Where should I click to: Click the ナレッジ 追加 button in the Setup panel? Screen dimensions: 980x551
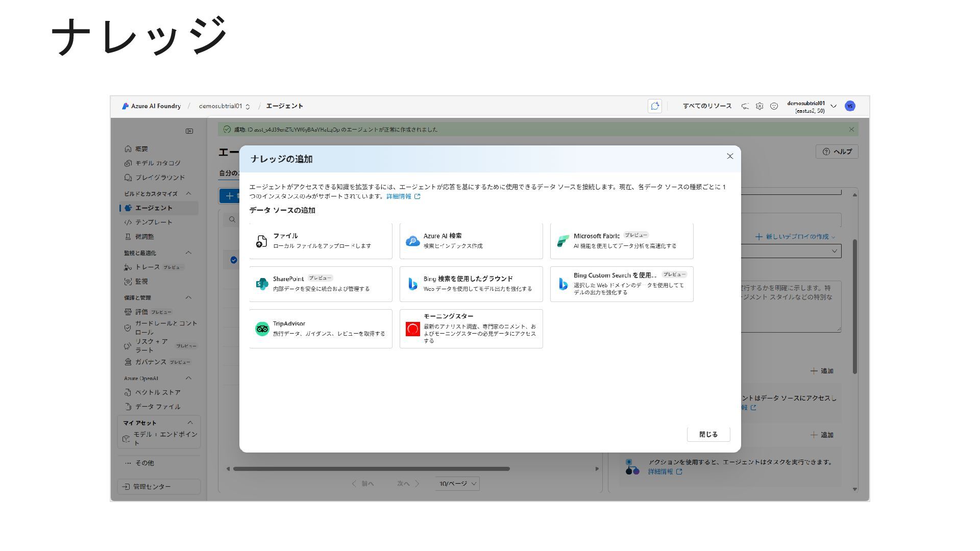822,371
